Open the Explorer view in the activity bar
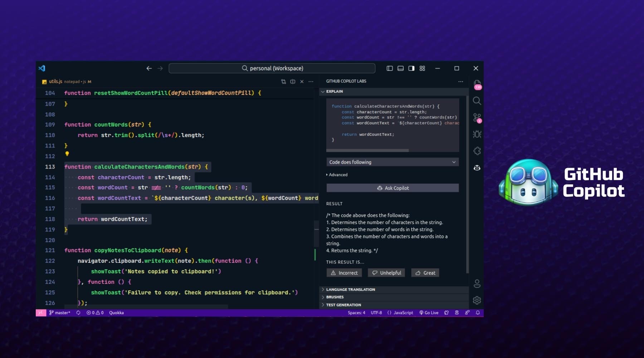 [x=477, y=84]
